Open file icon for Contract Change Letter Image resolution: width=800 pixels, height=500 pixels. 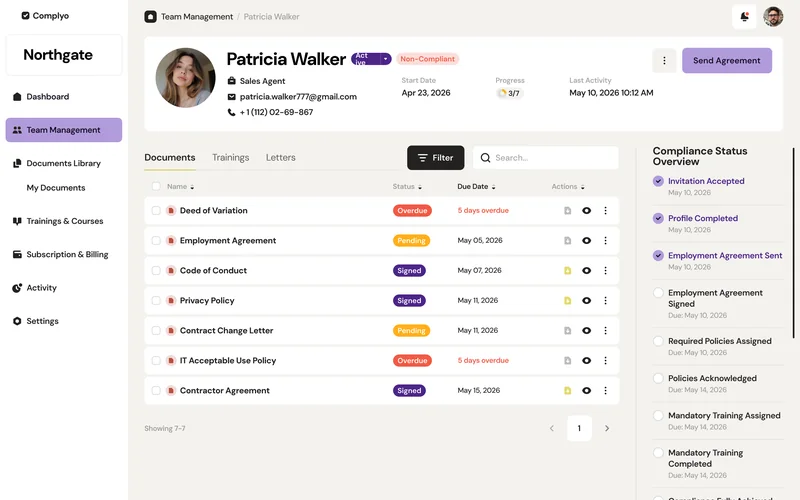[x=567, y=331]
